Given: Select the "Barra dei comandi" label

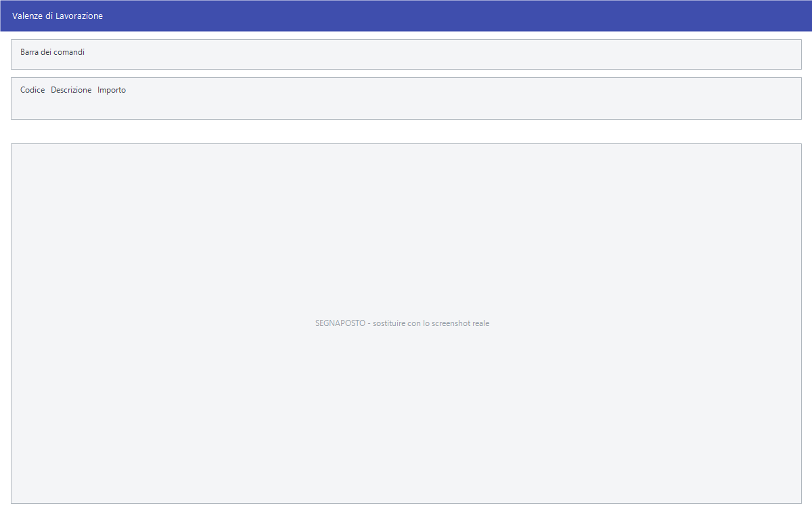Looking at the screenshot, I should coord(52,51).
